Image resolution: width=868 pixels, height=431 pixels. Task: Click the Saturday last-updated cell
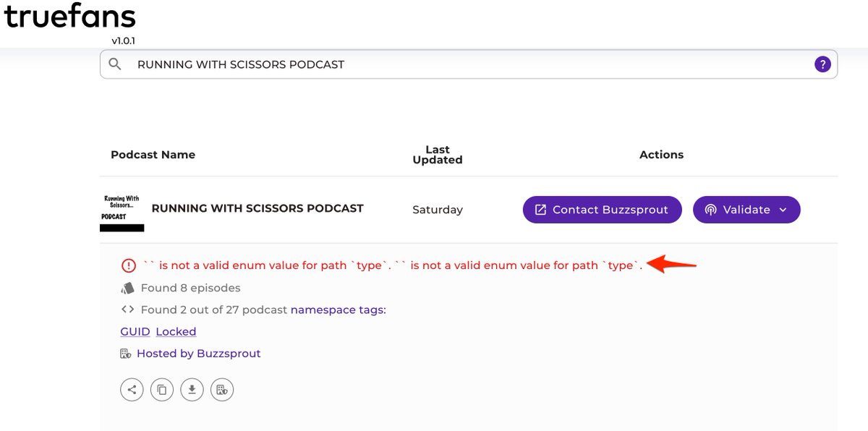tap(438, 210)
